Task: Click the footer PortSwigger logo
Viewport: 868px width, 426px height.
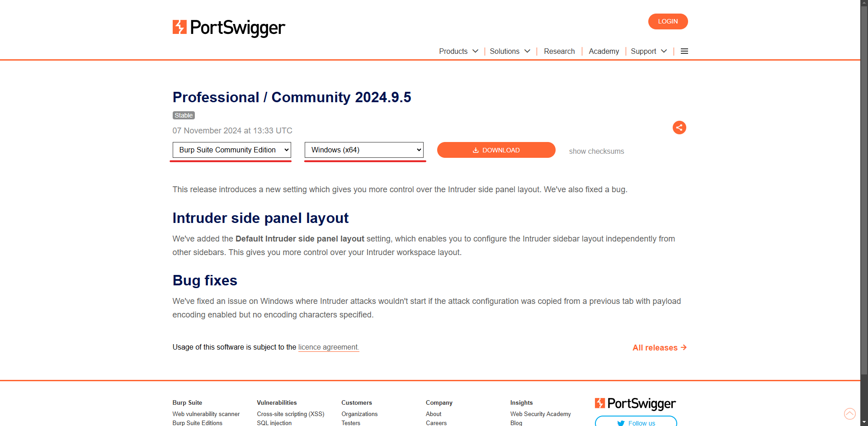Action: point(635,403)
